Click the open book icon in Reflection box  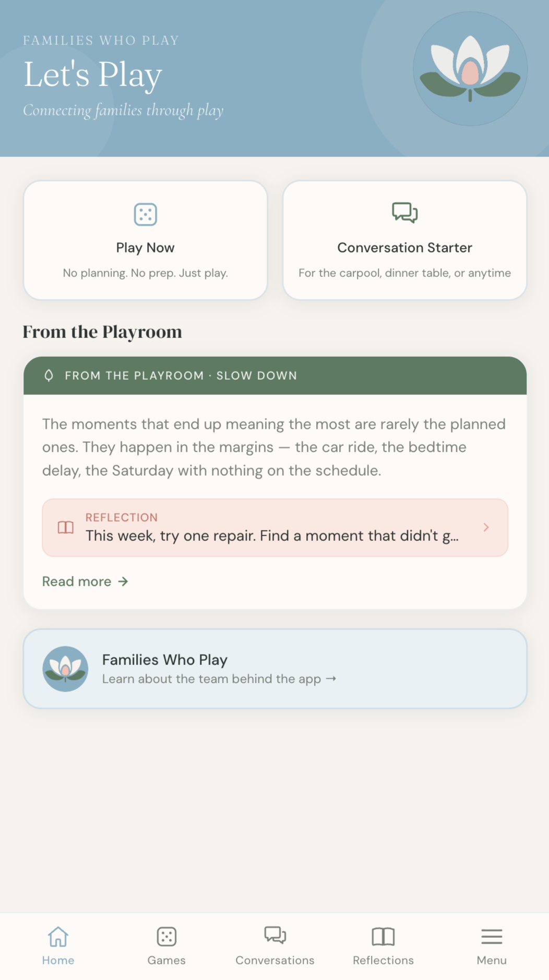(66, 527)
